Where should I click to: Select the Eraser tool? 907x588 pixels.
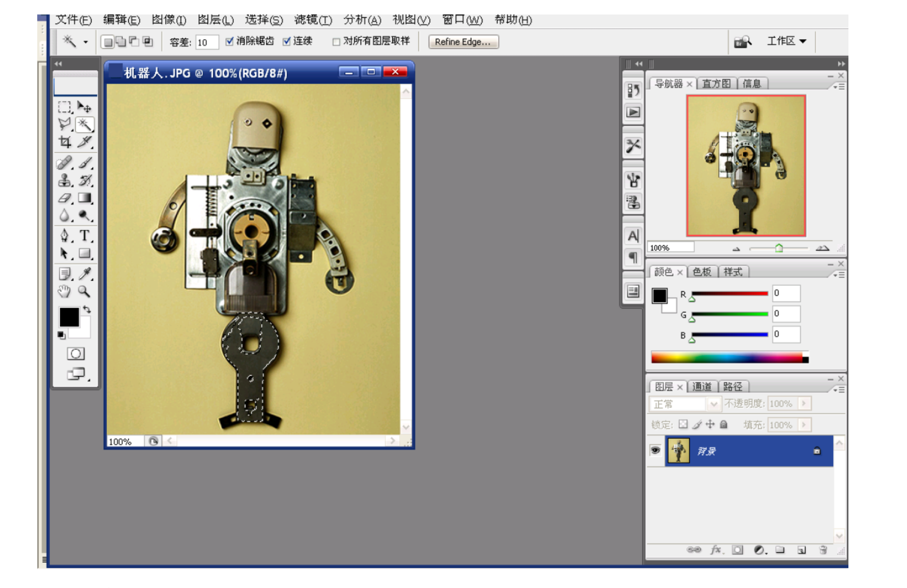[x=65, y=198]
